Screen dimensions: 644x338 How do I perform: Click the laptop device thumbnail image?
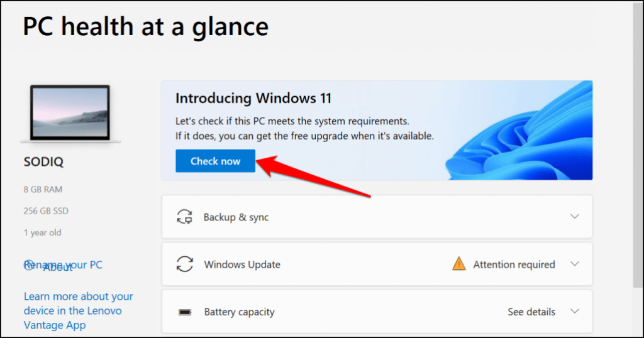[70, 113]
